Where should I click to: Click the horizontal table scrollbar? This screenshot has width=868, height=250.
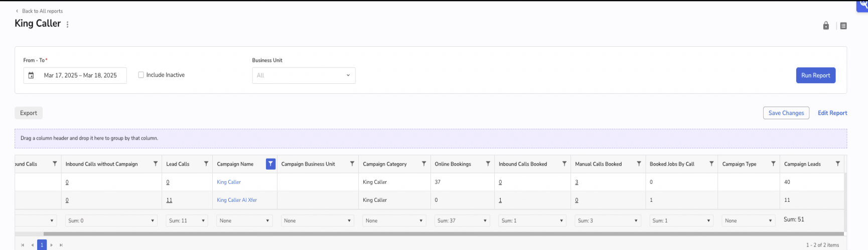coord(444,234)
